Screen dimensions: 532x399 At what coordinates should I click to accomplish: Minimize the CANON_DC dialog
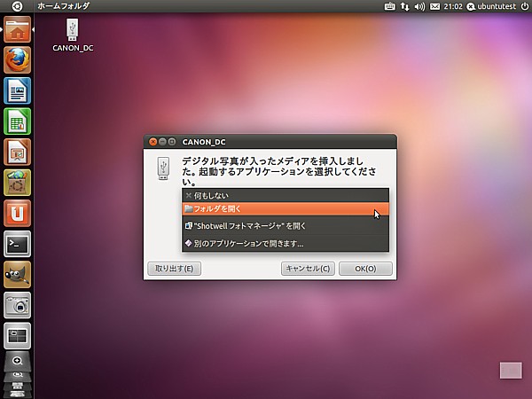point(162,142)
